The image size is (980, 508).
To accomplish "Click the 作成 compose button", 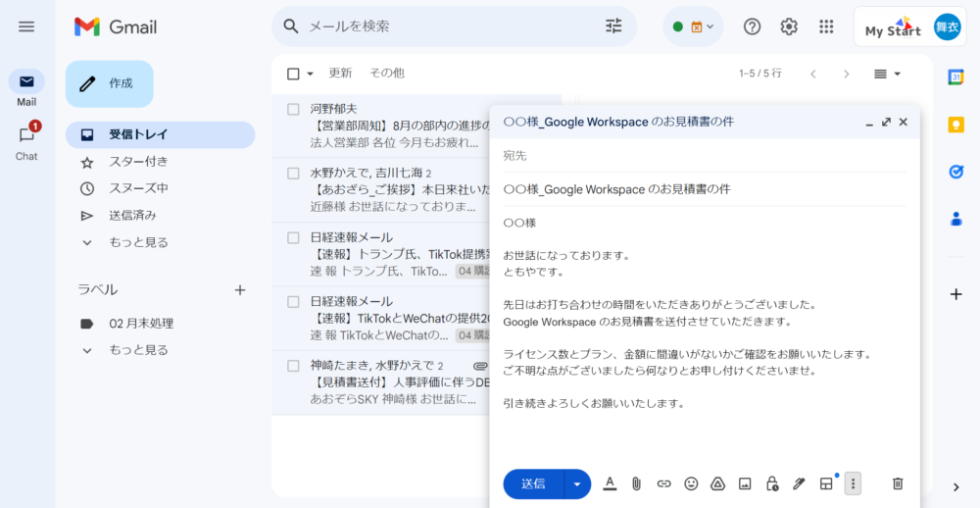I will [110, 83].
